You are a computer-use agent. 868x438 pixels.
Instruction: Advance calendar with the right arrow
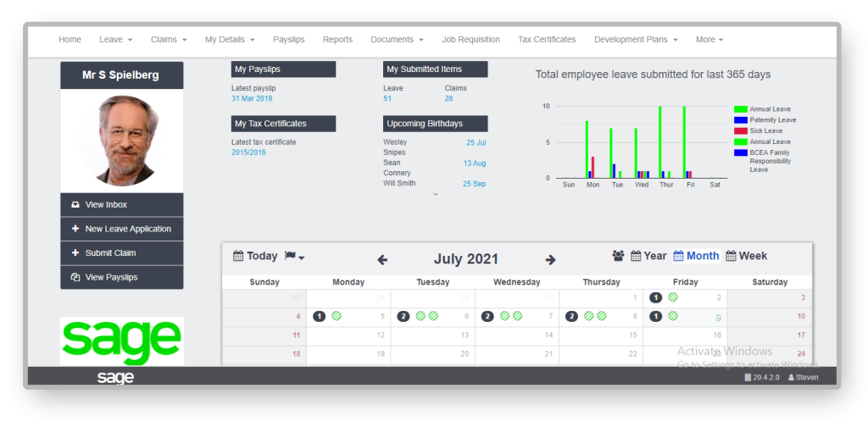(x=550, y=260)
